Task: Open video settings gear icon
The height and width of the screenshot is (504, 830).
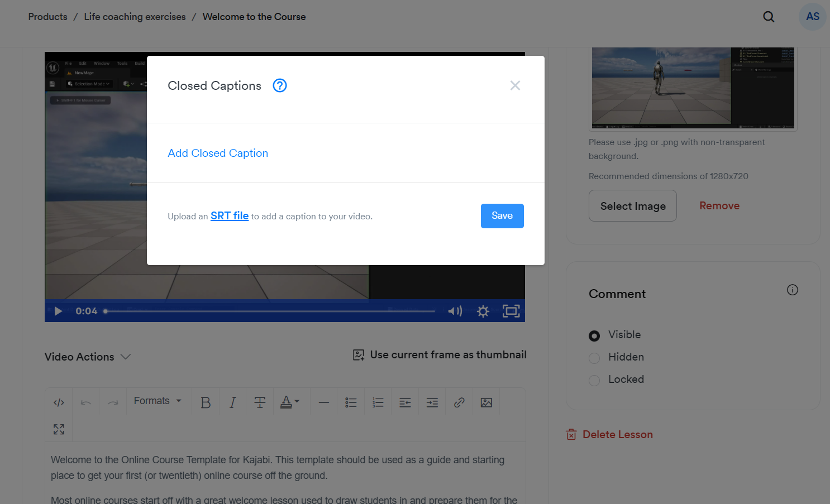Action: (483, 311)
